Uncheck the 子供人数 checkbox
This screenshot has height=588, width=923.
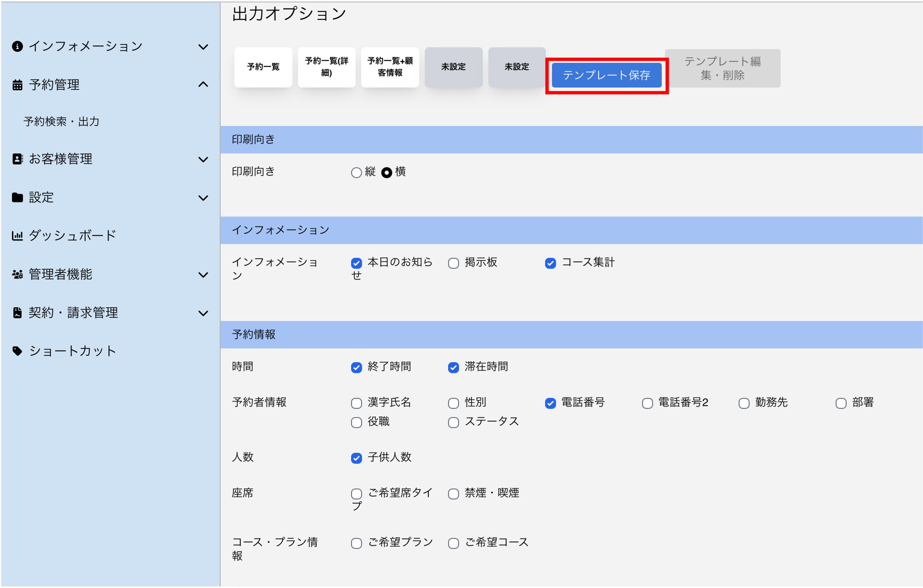[356, 458]
